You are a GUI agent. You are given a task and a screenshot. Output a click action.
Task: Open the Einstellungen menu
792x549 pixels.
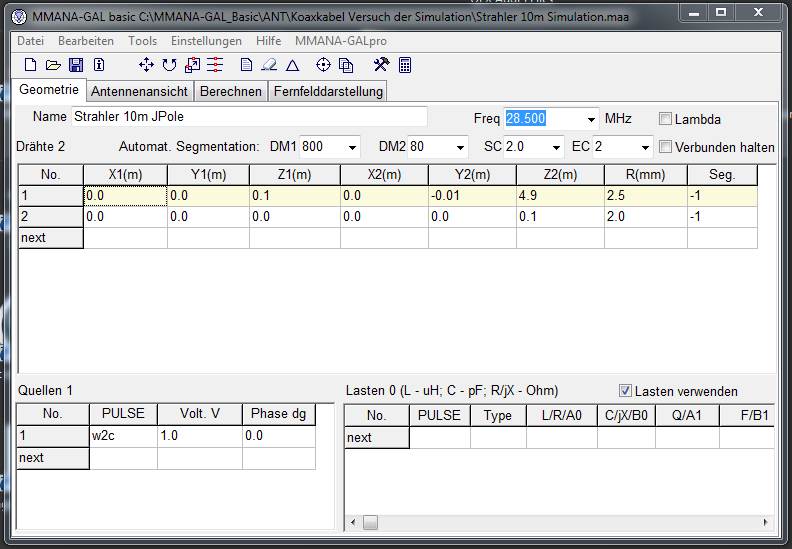(x=206, y=41)
